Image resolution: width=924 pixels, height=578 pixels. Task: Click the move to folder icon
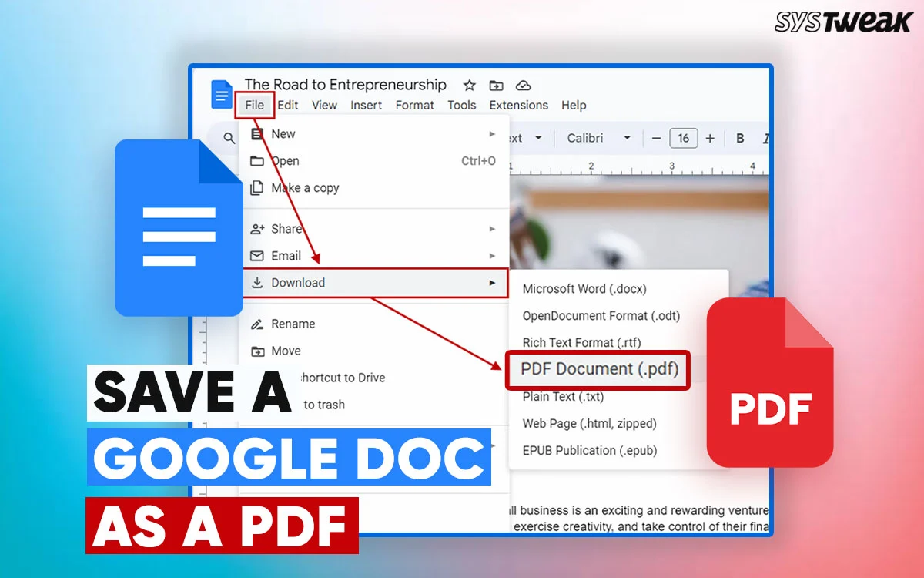pyautogui.click(x=496, y=86)
